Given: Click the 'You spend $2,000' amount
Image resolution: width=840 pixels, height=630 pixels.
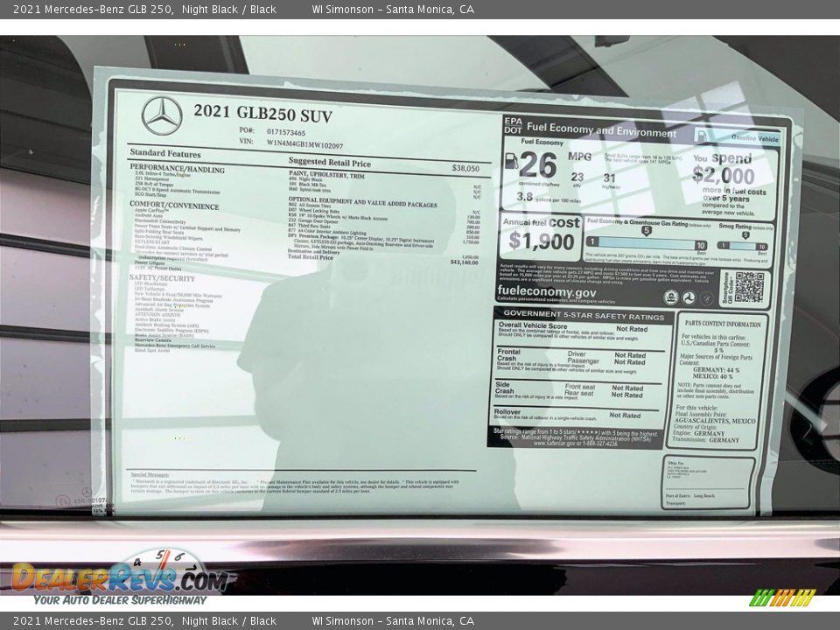Looking at the screenshot, I should pyautogui.click(x=724, y=175).
